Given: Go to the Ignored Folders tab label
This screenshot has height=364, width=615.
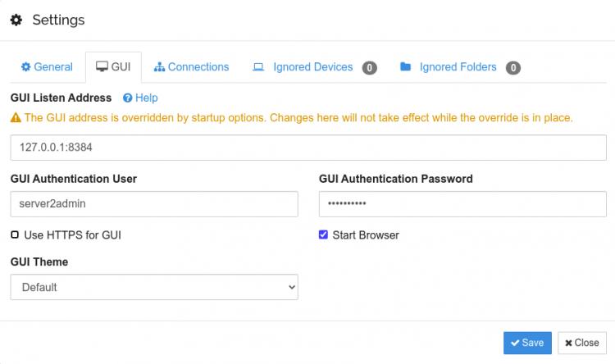Looking at the screenshot, I should (x=458, y=67).
